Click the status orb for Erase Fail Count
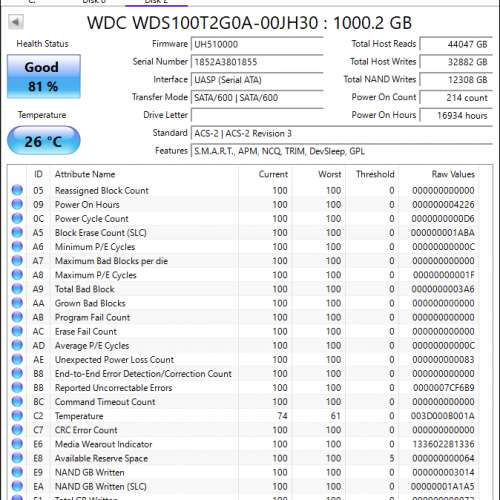Image resolution: width=500 pixels, height=500 pixels. 17,331
